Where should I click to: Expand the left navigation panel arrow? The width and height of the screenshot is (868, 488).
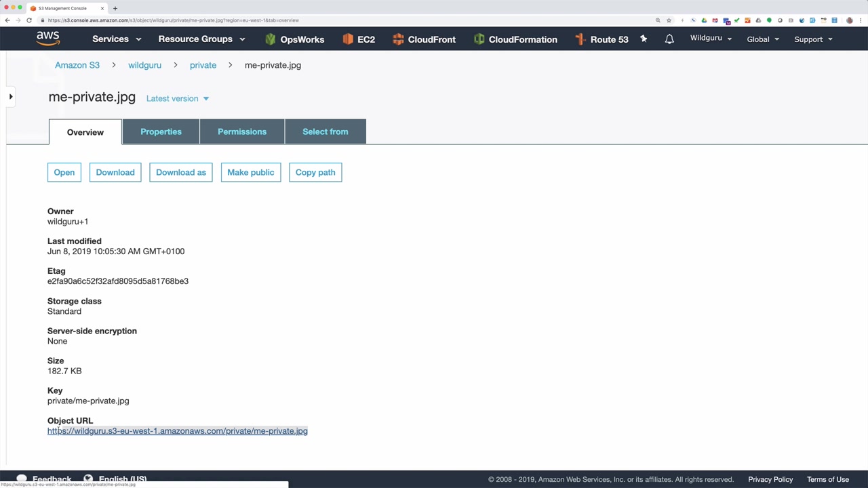coord(11,97)
